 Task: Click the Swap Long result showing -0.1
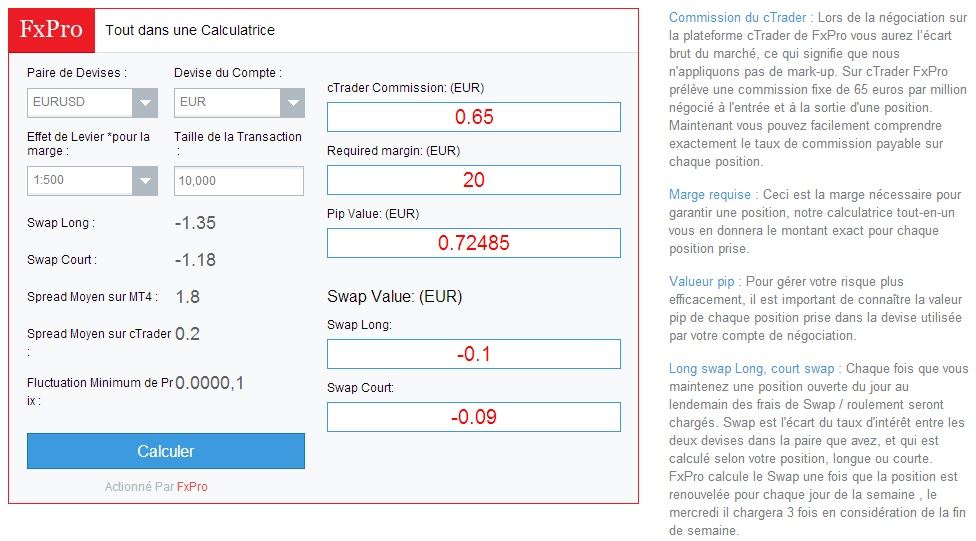coord(473,354)
